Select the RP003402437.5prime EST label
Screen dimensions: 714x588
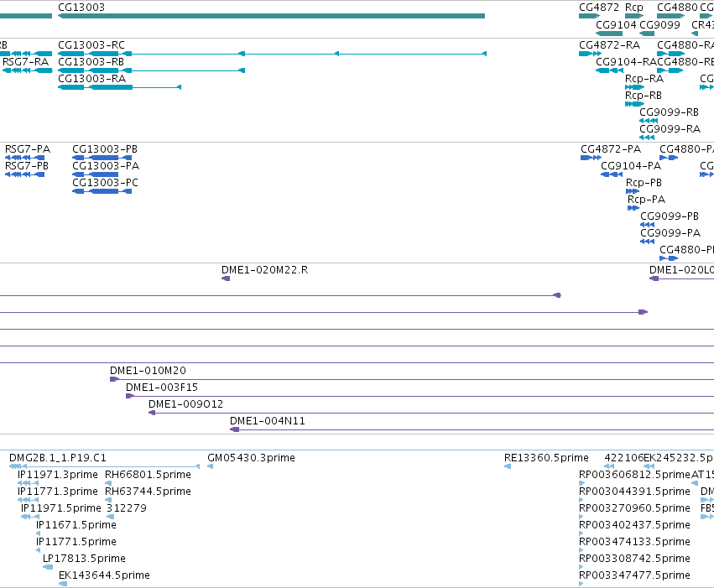pyautogui.click(x=634, y=526)
